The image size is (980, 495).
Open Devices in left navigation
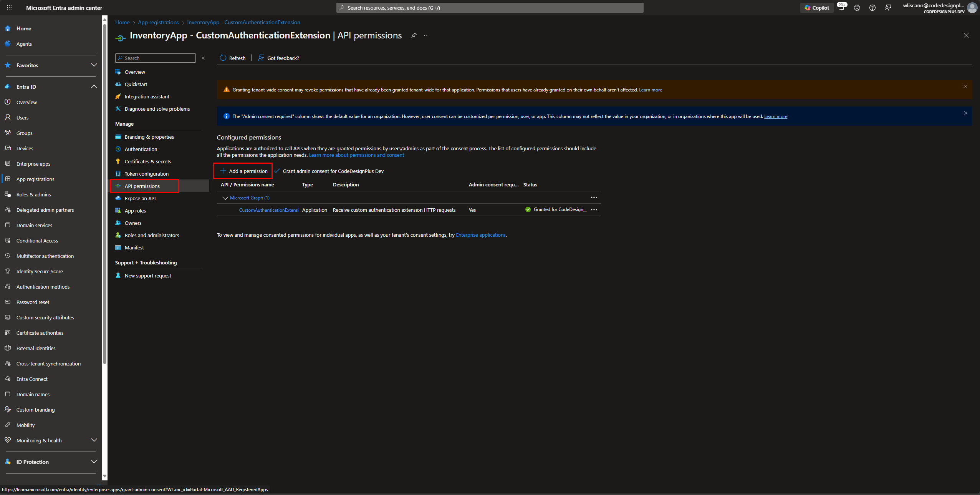25,148
